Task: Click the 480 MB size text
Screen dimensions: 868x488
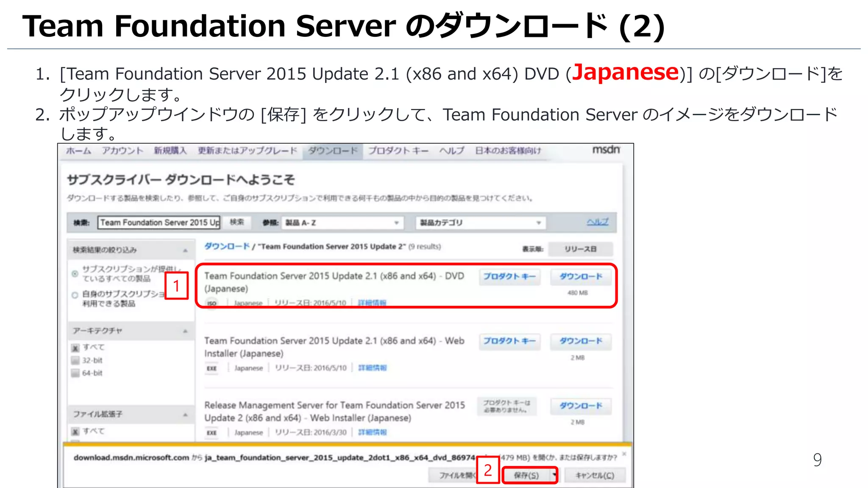Action: coord(578,293)
